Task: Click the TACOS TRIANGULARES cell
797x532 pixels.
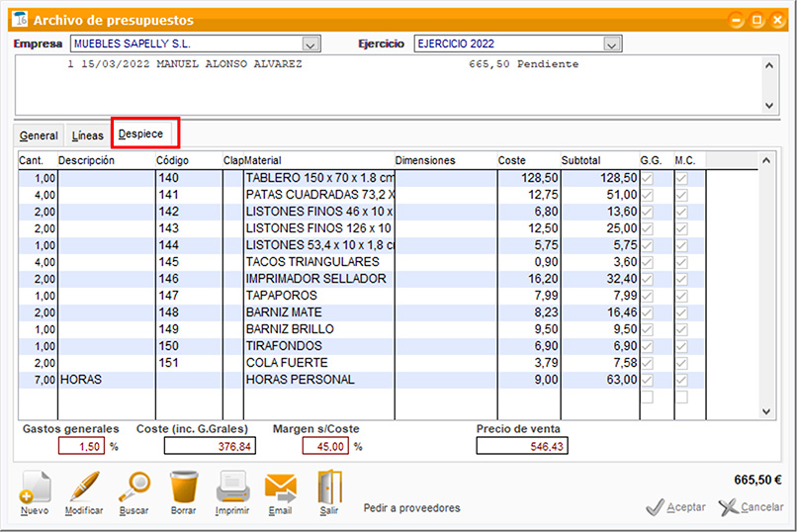Action: click(x=319, y=262)
